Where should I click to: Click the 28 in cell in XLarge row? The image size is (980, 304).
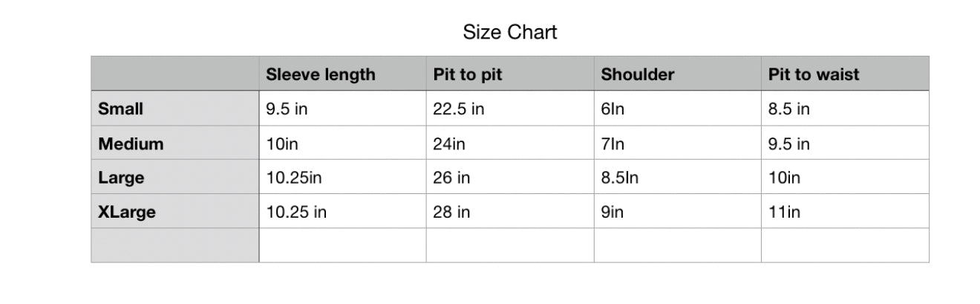pyautogui.click(x=510, y=211)
